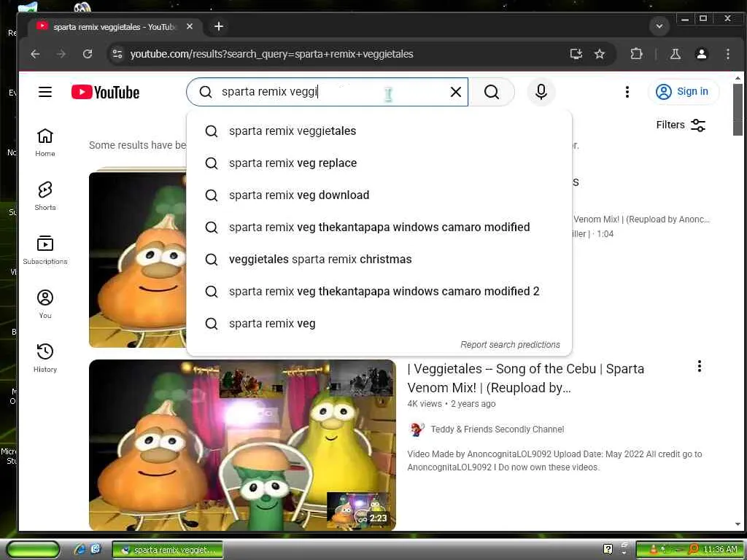Viewport: 747px width, 560px height.
Task: Click the browser address bar URL
Action: (271, 54)
